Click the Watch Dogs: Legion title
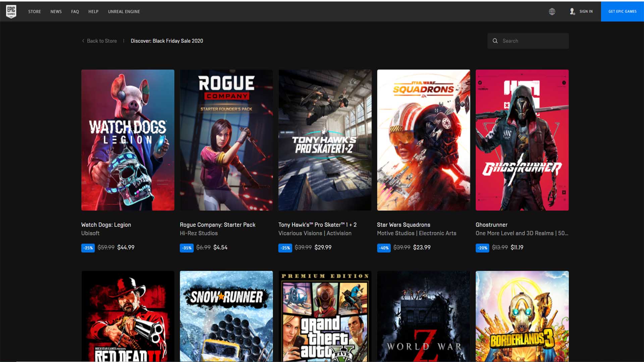The image size is (644, 362). coord(106,225)
